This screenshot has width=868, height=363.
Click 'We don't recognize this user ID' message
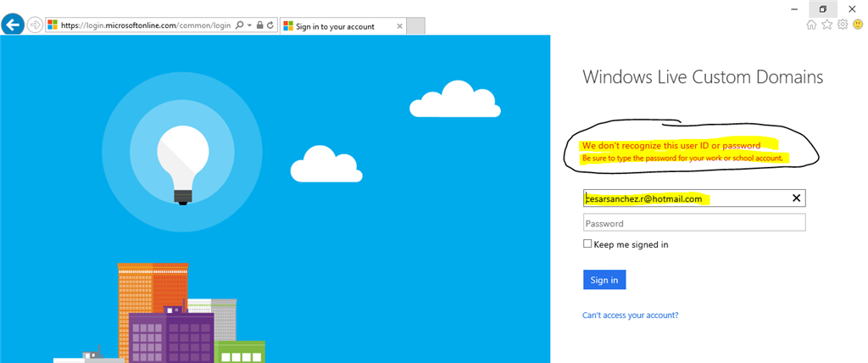671,146
